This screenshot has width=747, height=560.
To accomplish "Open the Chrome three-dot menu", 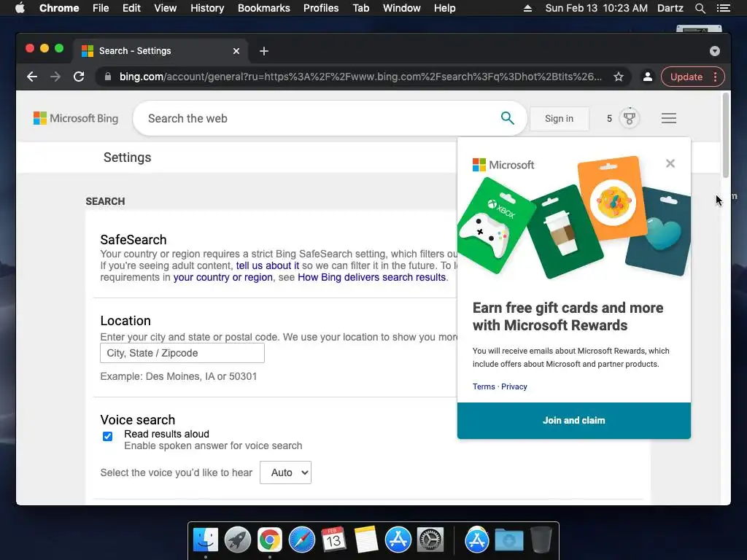I will [x=715, y=77].
